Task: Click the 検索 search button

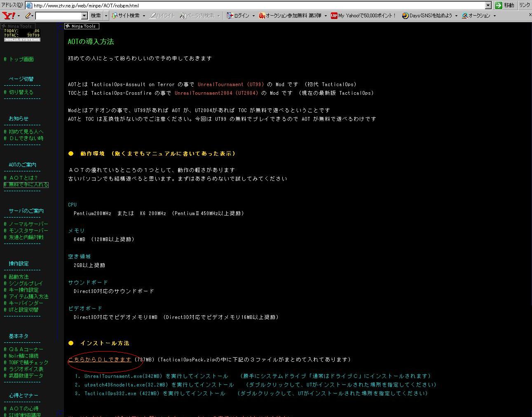Action: pyautogui.click(x=96, y=16)
